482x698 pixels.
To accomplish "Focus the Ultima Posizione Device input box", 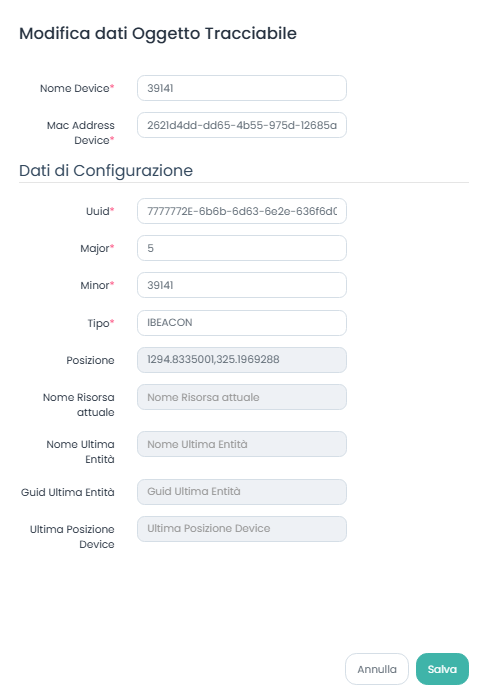I will (x=242, y=529).
